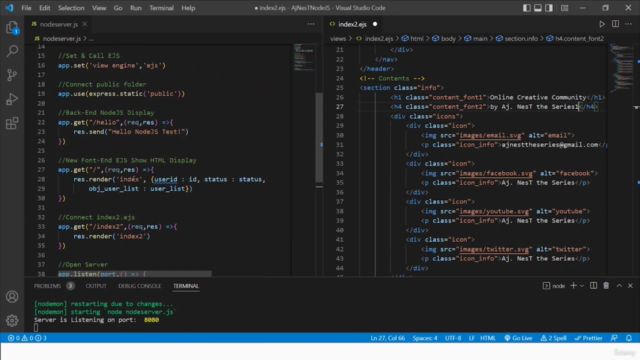
Task: Click the minimap of nodeserver.js editor
Action: [x=304, y=57]
